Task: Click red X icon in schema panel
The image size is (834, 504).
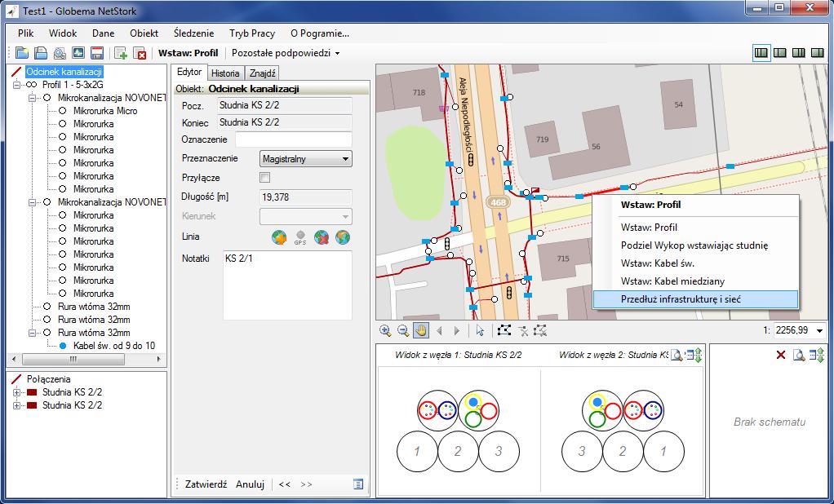Action: pyautogui.click(x=781, y=355)
